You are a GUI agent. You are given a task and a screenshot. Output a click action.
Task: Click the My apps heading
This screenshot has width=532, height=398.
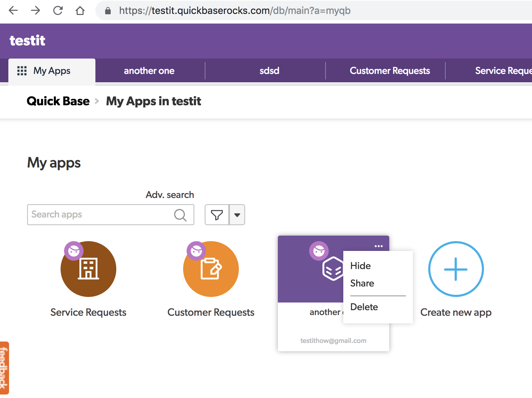click(54, 163)
